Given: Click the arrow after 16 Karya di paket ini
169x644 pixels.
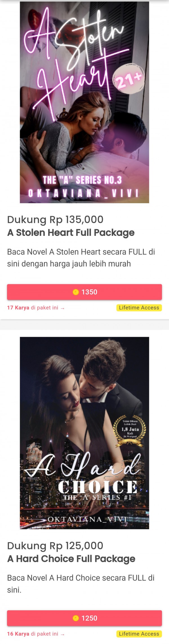Looking at the screenshot, I should pyautogui.click(x=63, y=634).
